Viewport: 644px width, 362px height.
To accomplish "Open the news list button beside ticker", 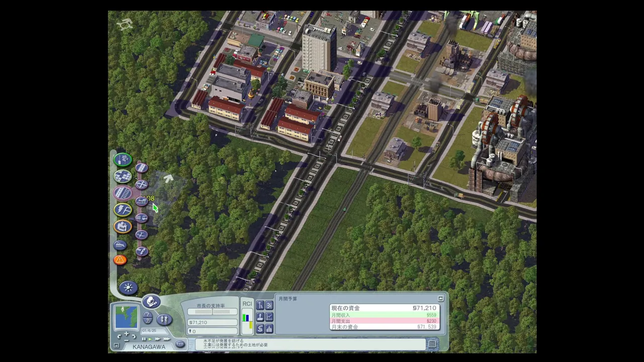I will click(x=432, y=344).
